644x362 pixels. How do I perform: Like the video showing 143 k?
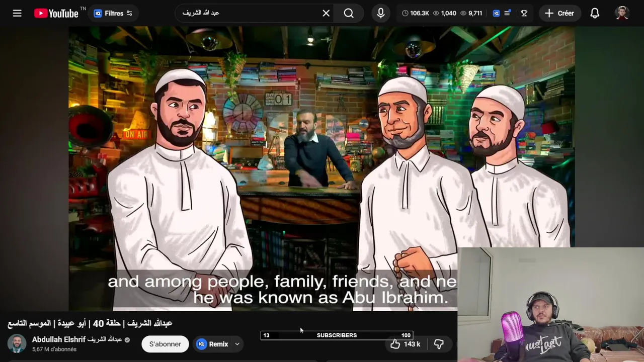click(x=405, y=344)
